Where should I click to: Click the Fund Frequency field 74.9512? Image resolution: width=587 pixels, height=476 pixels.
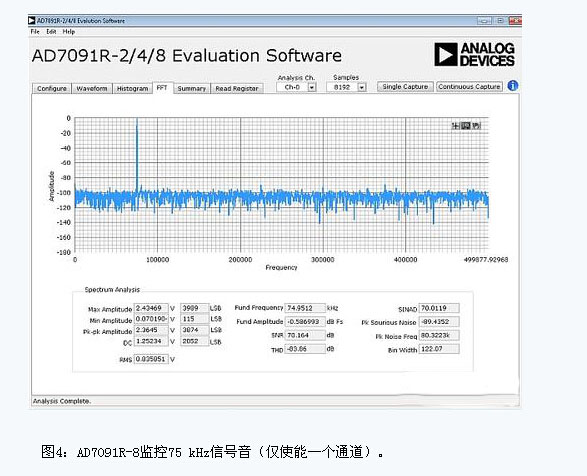pos(305,308)
